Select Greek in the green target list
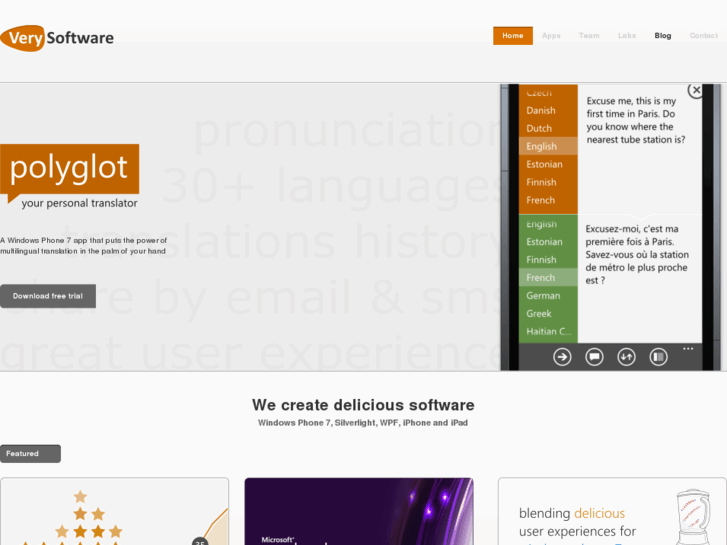The width and height of the screenshot is (727, 545). tap(548, 314)
